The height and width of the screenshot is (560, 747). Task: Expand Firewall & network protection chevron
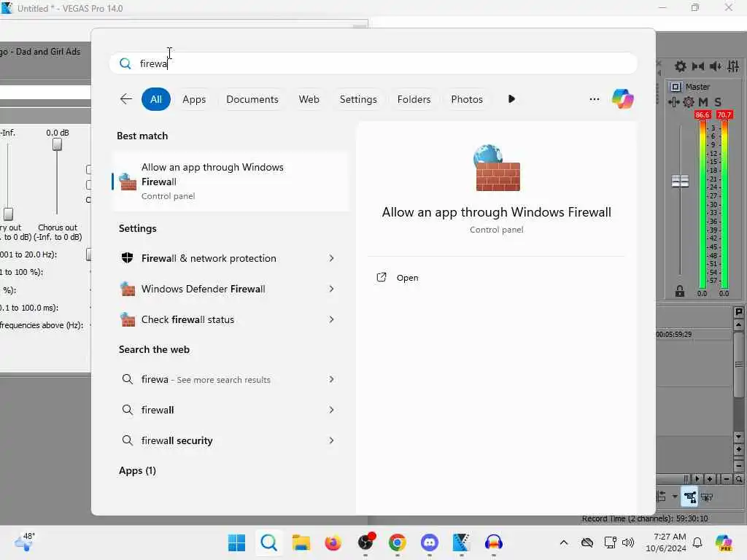[x=332, y=258]
